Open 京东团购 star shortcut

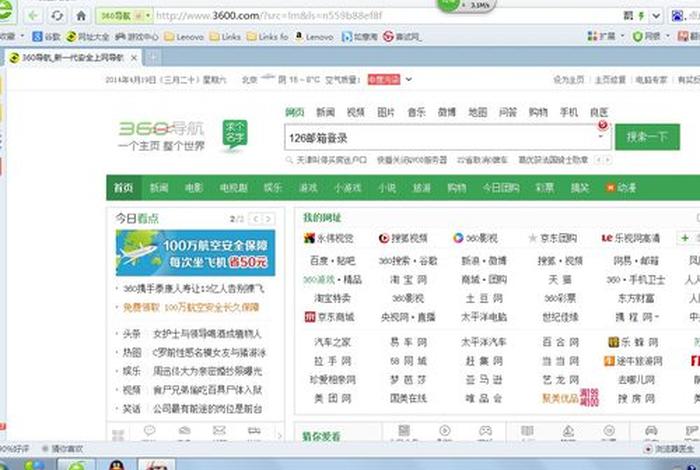(553, 238)
